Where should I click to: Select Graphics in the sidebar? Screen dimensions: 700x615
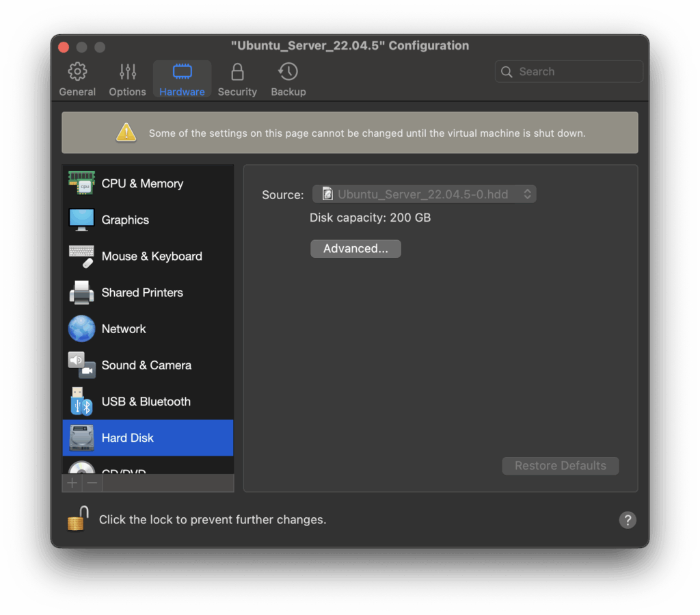148,220
